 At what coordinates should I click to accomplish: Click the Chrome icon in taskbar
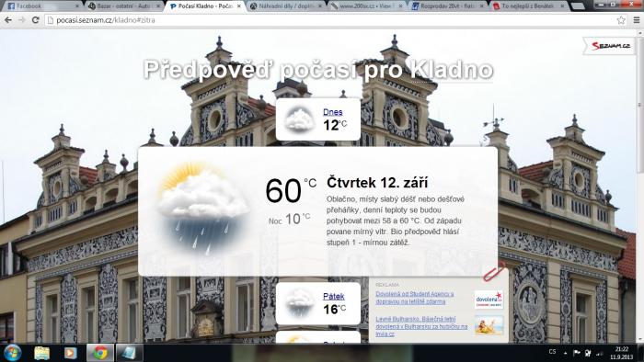(x=99, y=353)
